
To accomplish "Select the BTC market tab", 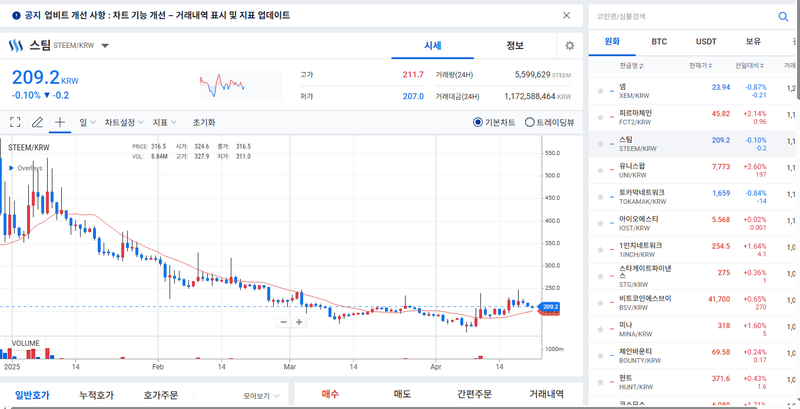I will (x=659, y=42).
